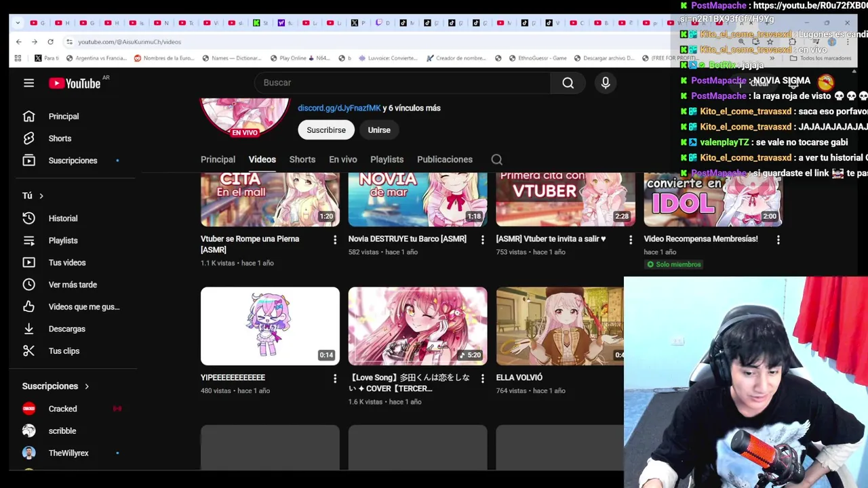Click the search magnifier button
This screenshot has width=868, height=488.
(x=568, y=83)
